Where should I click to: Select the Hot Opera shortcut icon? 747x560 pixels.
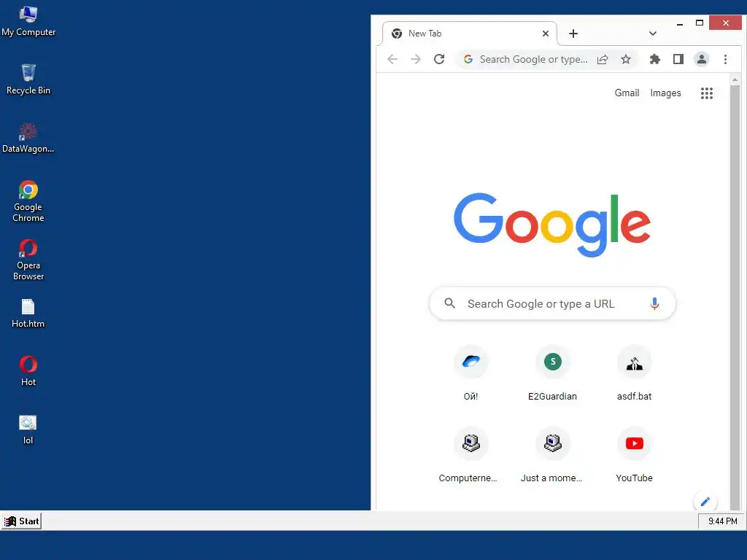[28, 371]
